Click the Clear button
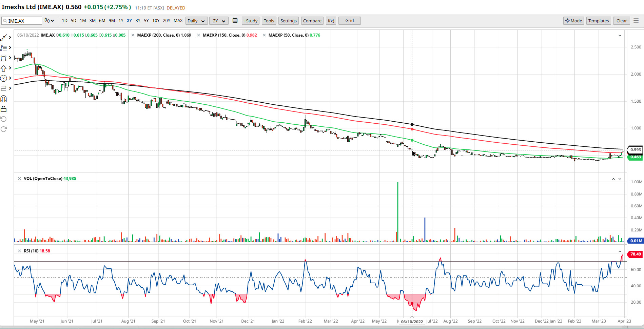Screen dimensions: 644x329 (x=622, y=21)
